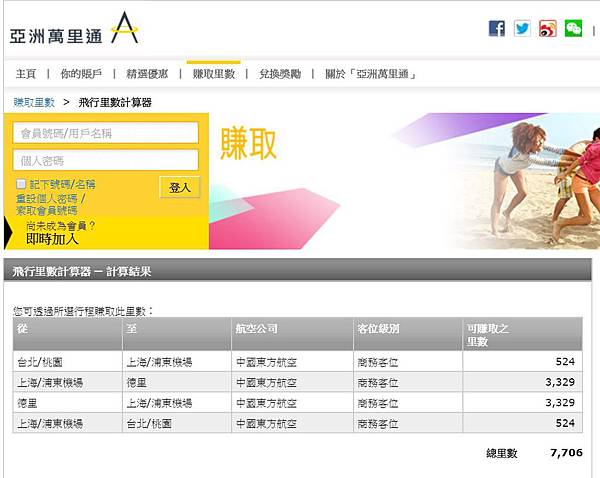
Task: Click the 航空公司 column header
Action: click(x=292, y=334)
